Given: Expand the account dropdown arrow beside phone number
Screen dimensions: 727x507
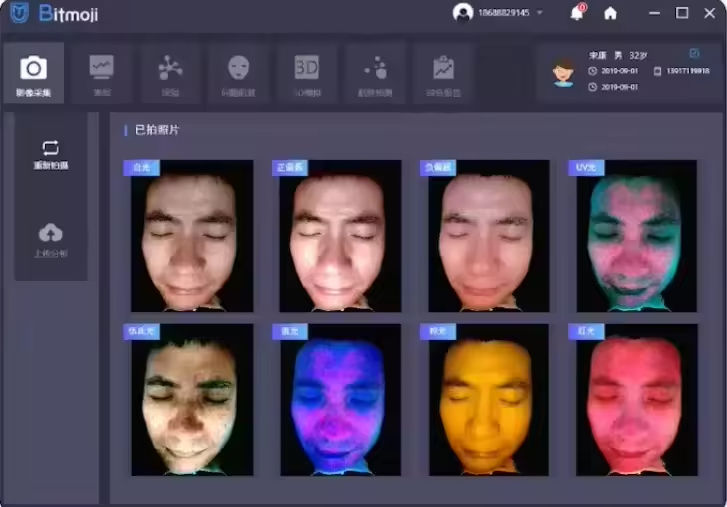Looking at the screenshot, I should (540, 13).
